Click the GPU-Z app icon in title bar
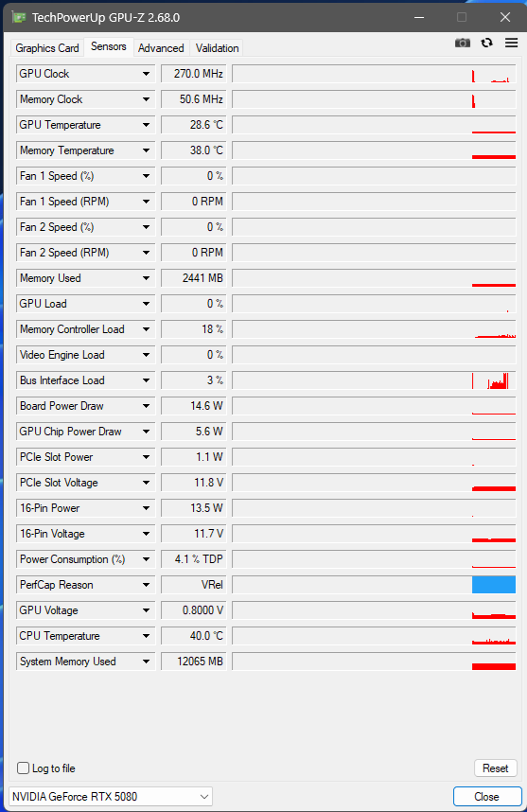The height and width of the screenshot is (812, 527). 19,18
